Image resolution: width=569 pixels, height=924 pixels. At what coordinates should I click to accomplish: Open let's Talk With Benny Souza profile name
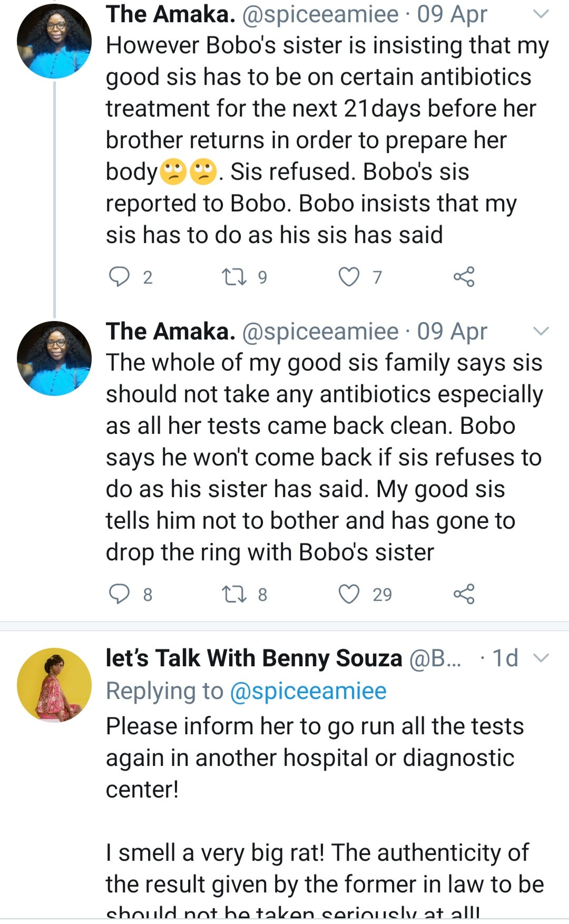point(254,658)
